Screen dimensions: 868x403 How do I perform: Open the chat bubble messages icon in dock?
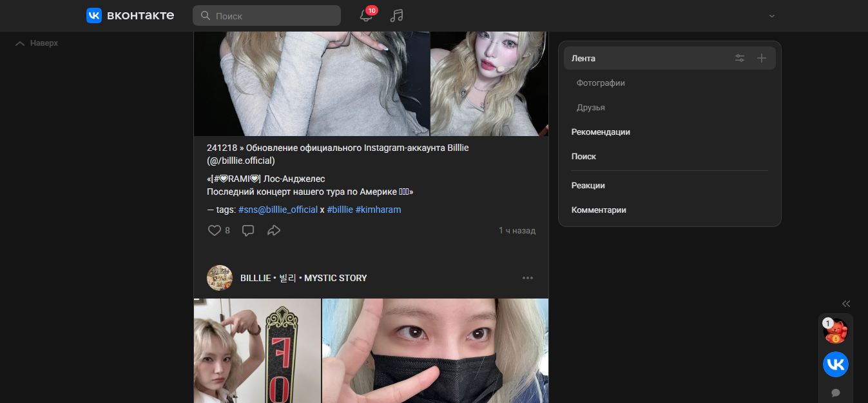pyautogui.click(x=836, y=392)
